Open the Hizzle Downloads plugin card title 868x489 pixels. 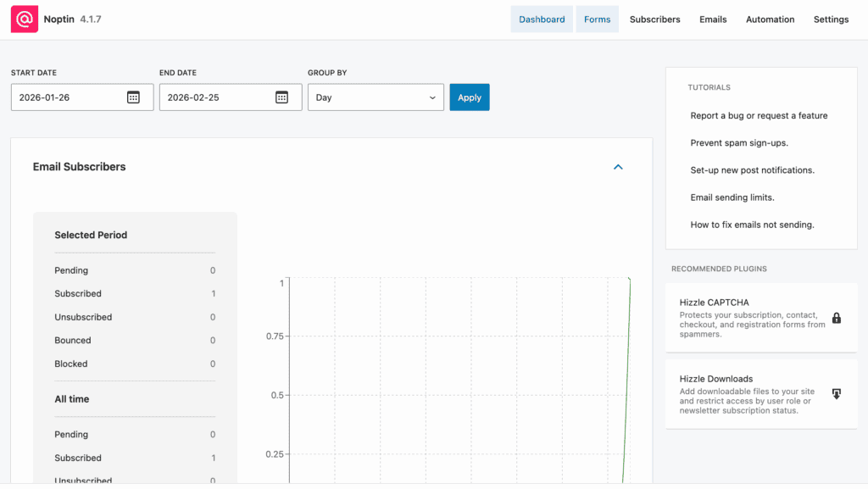[x=716, y=379]
